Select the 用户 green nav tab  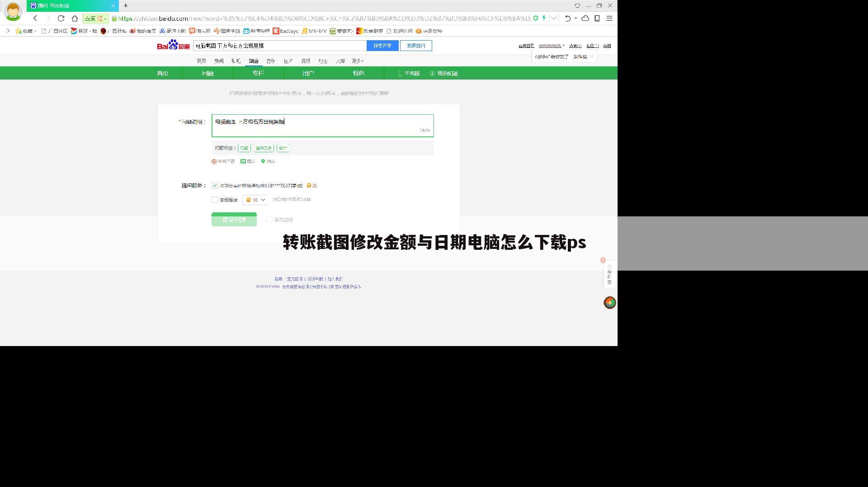click(308, 73)
